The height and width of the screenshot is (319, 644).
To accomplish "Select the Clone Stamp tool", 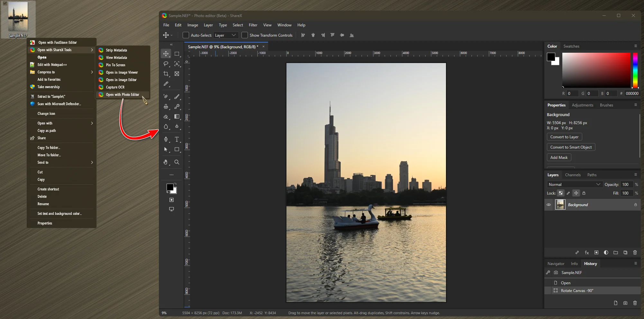I will click(166, 106).
